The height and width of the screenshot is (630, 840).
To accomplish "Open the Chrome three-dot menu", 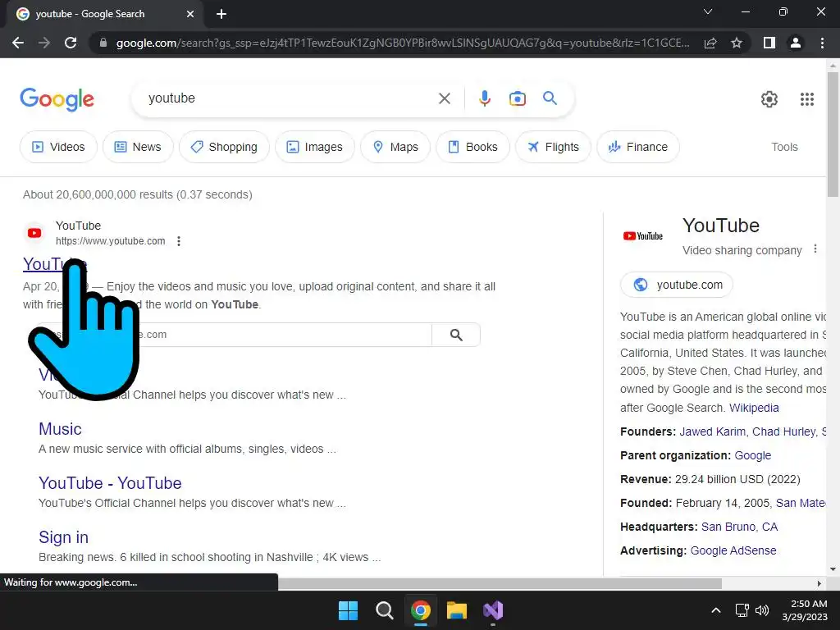I will coord(822,43).
